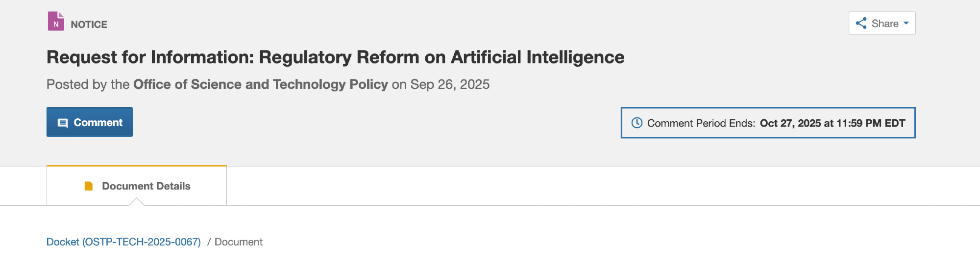Click Office of Science and Technology Policy
980x270 pixels.
tap(261, 84)
